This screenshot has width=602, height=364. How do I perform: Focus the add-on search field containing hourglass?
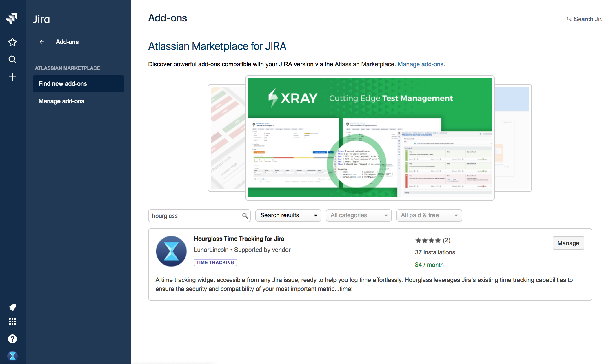(x=199, y=216)
